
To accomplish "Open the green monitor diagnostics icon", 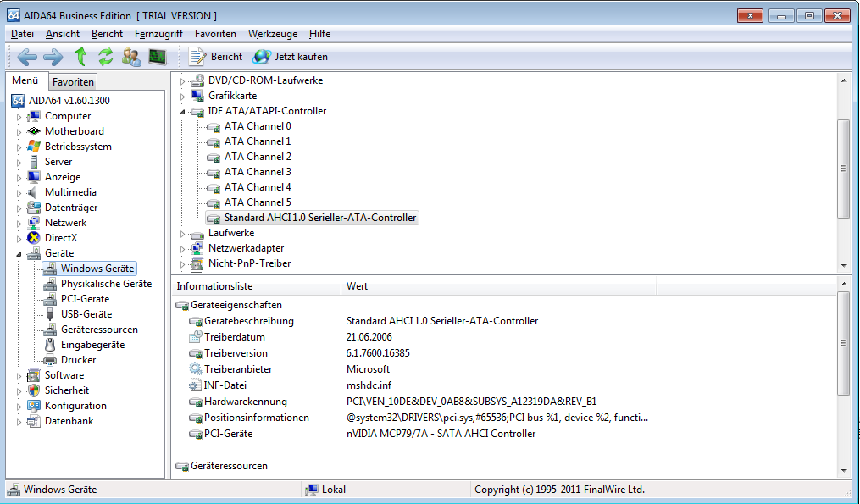I will pyautogui.click(x=158, y=57).
